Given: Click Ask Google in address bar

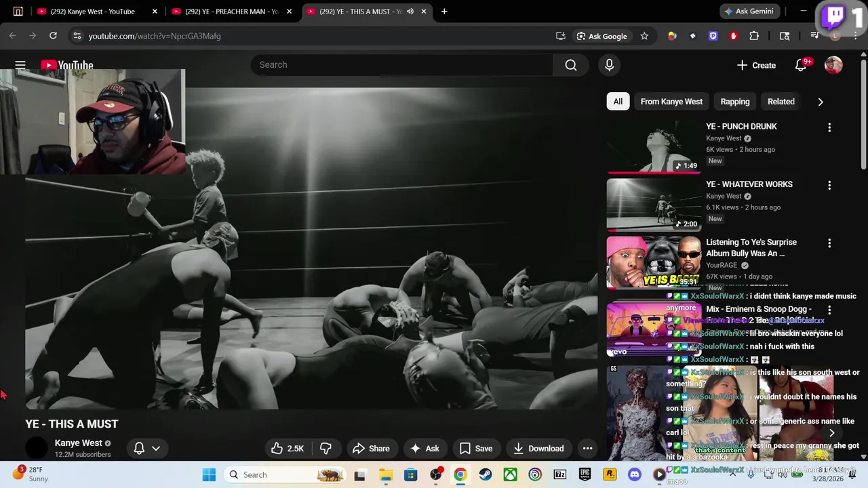Looking at the screenshot, I should pos(601,36).
